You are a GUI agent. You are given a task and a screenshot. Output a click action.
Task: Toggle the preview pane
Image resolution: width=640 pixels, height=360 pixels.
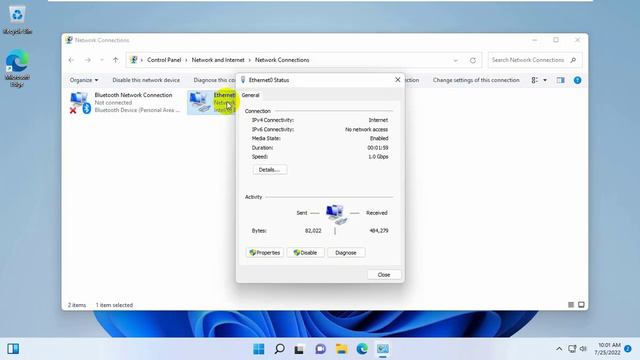click(560, 80)
